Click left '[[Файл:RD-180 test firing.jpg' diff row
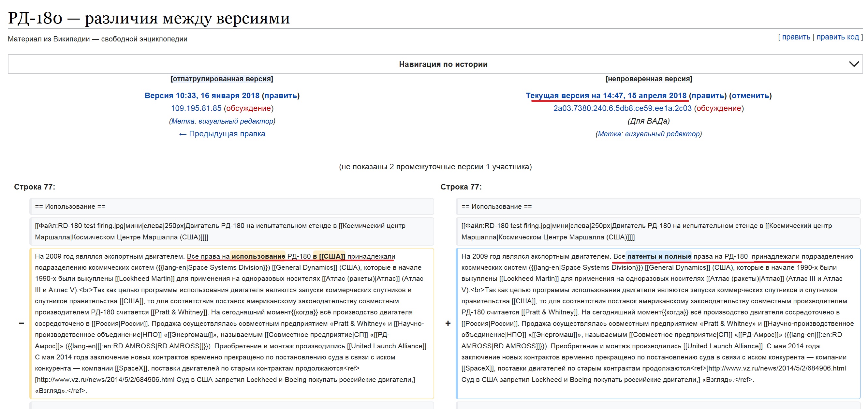The height and width of the screenshot is (409, 868). click(x=232, y=231)
